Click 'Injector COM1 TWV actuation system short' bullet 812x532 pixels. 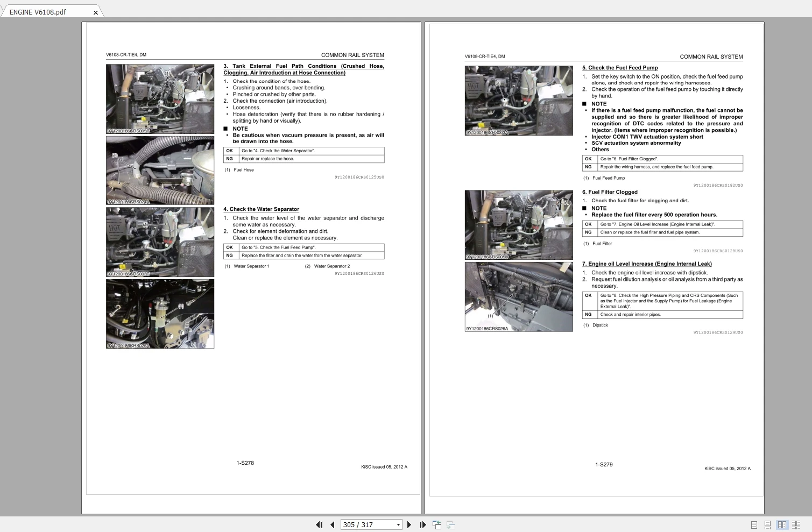[647, 137]
